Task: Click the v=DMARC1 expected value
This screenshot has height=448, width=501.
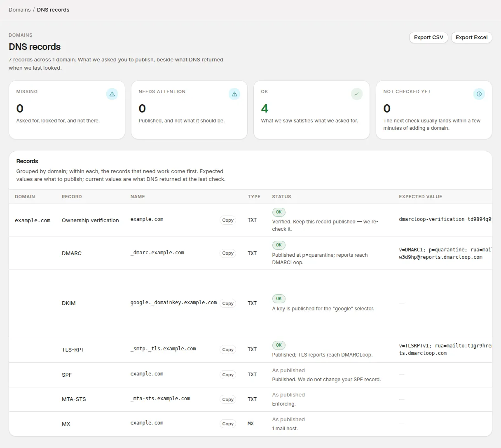Action: click(445, 253)
